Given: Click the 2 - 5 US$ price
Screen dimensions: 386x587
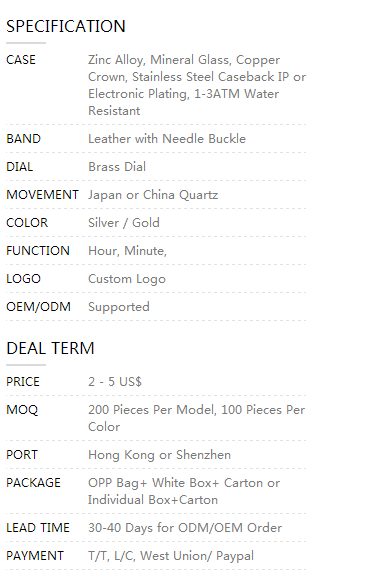Looking at the screenshot, I should [115, 382].
